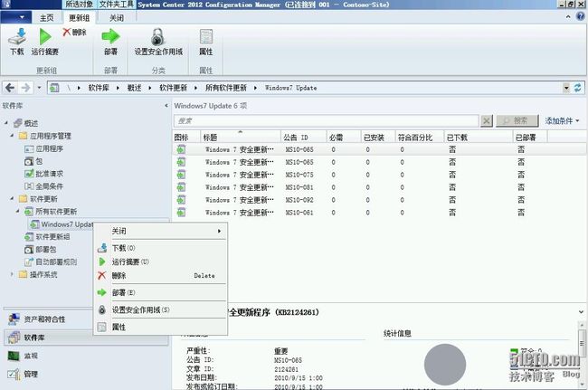Open 关闭 submenu in context menu
This screenshot has width=588, height=390.
(160, 231)
